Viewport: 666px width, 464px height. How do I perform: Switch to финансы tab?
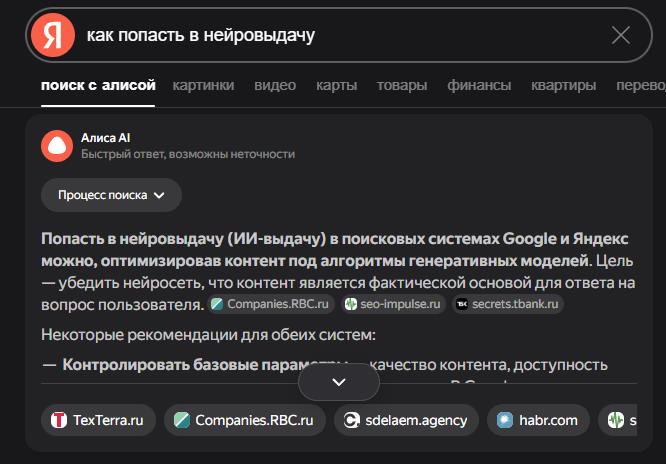click(x=479, y=85)
